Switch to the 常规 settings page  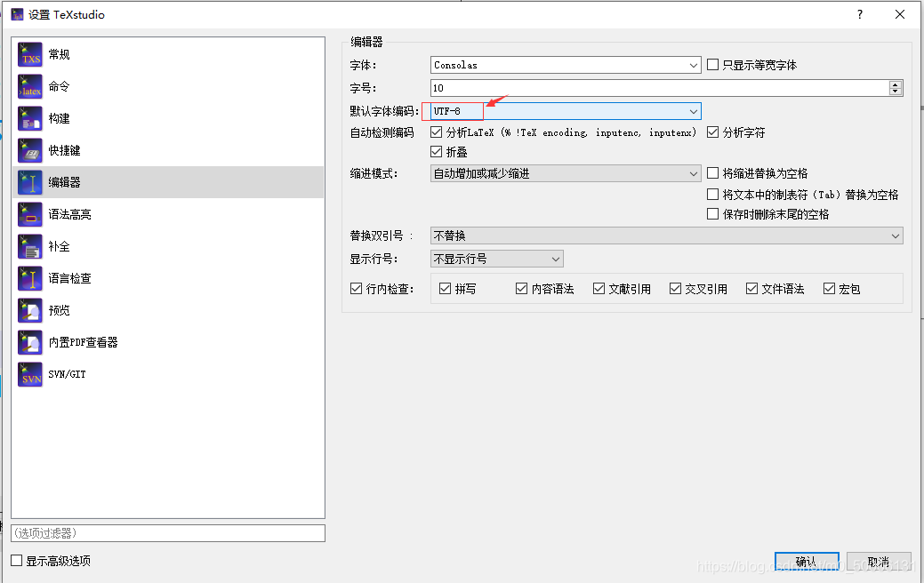(168, 54)
